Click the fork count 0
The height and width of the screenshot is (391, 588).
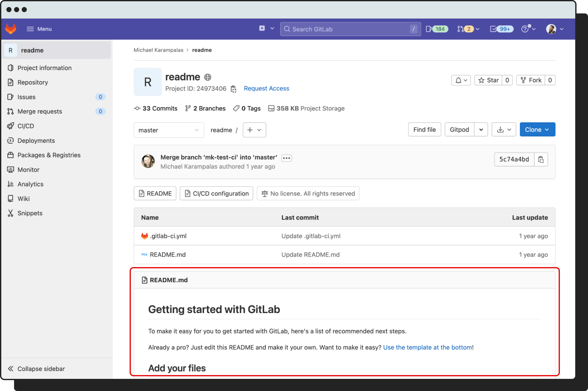tap(550, 80)
